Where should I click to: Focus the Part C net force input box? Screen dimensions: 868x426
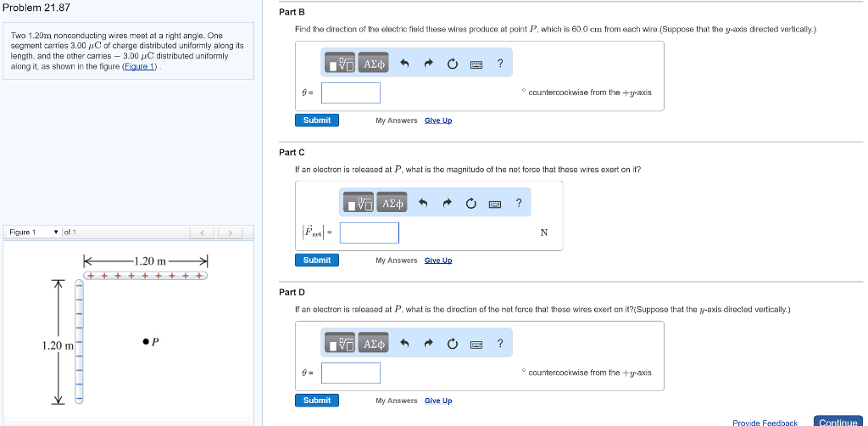tap(370, 233)
